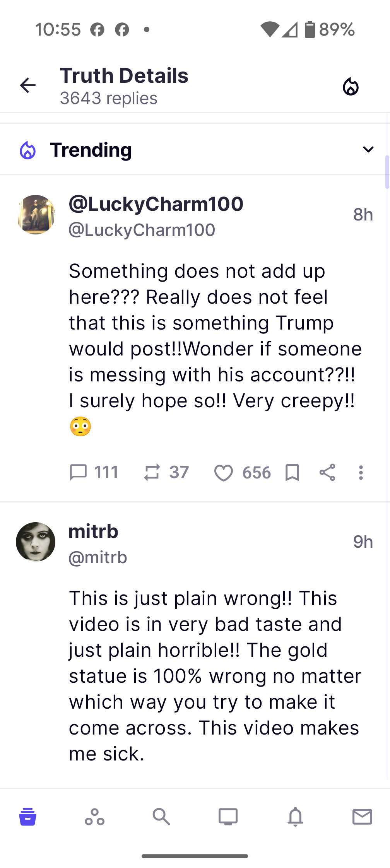The width and height of the screenshot is (390, 868).
Task: Open the mitrb username link
Action: pos(93,531)
